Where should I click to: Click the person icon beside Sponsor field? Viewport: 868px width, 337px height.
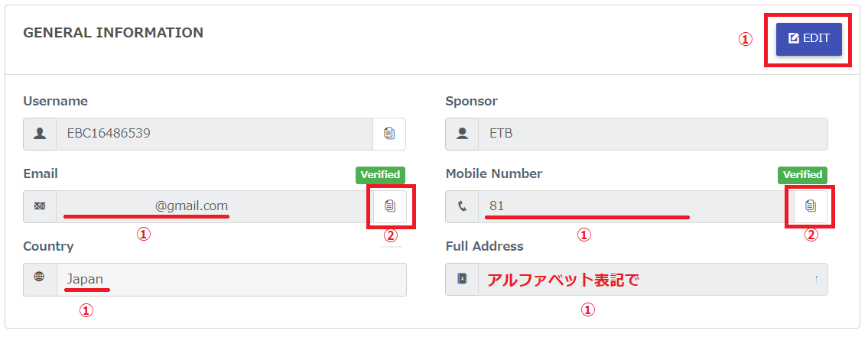click(462, 134)
